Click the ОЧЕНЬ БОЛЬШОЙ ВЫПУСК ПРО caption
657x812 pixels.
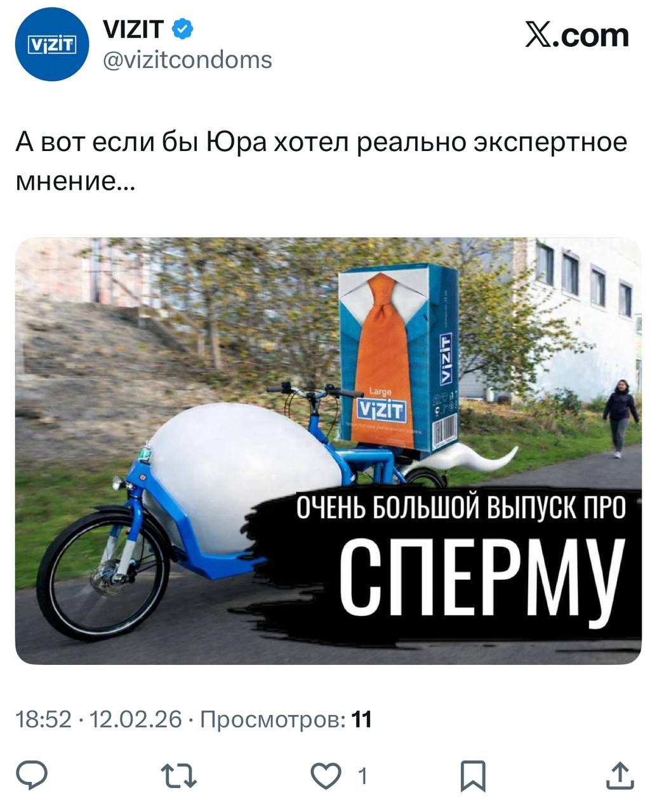[462, 507]
